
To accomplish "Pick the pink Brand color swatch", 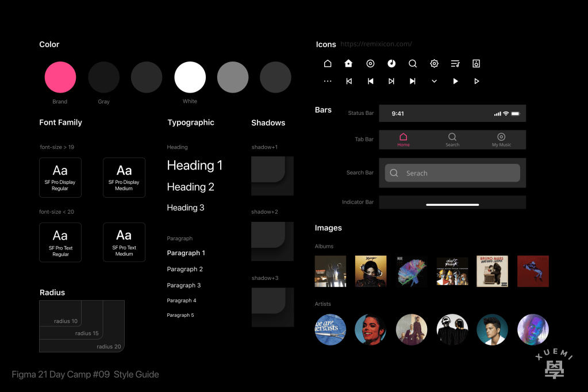I will tap(60, 77).
